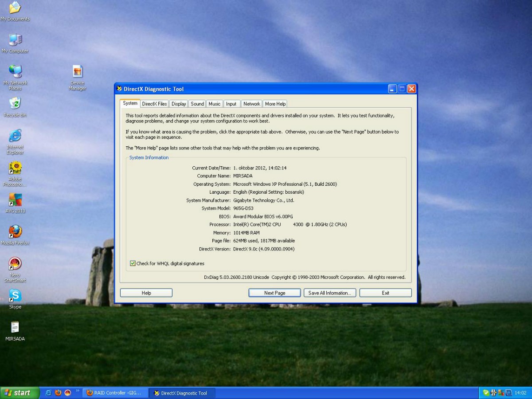532x399 pixels.
Task: Click the Skype tray icon
Action: 486,393
